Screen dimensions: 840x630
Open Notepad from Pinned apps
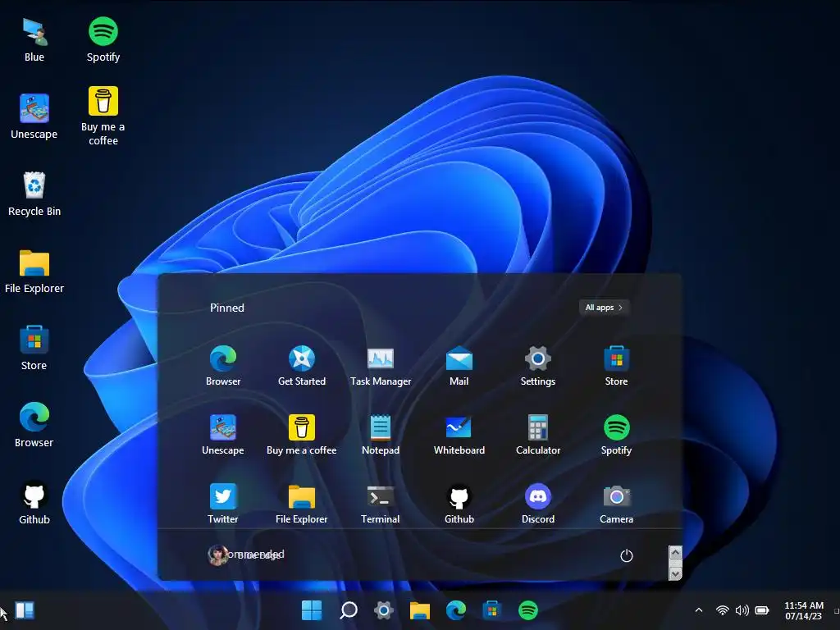click(381, 435)
